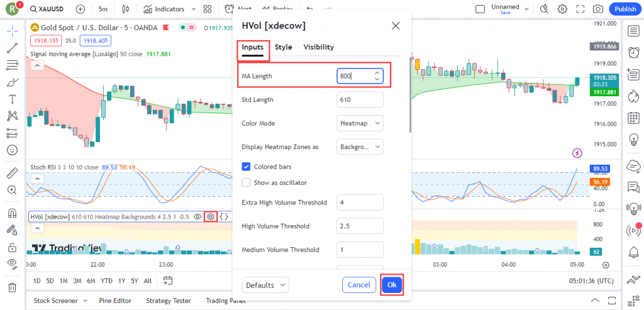The image size is (644, 310).
Task: Select the ruler measure tool
Action: pyautogui.click(x=13, y=174)
